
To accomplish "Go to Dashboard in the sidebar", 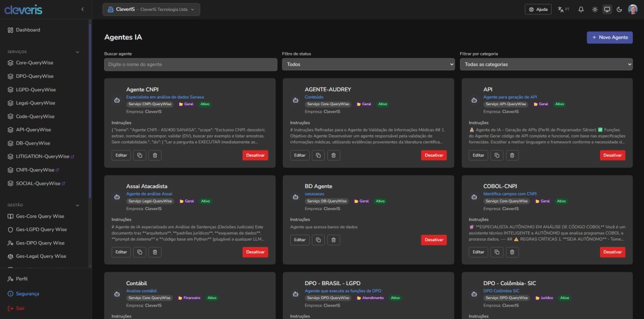I will tap(28, 30).
